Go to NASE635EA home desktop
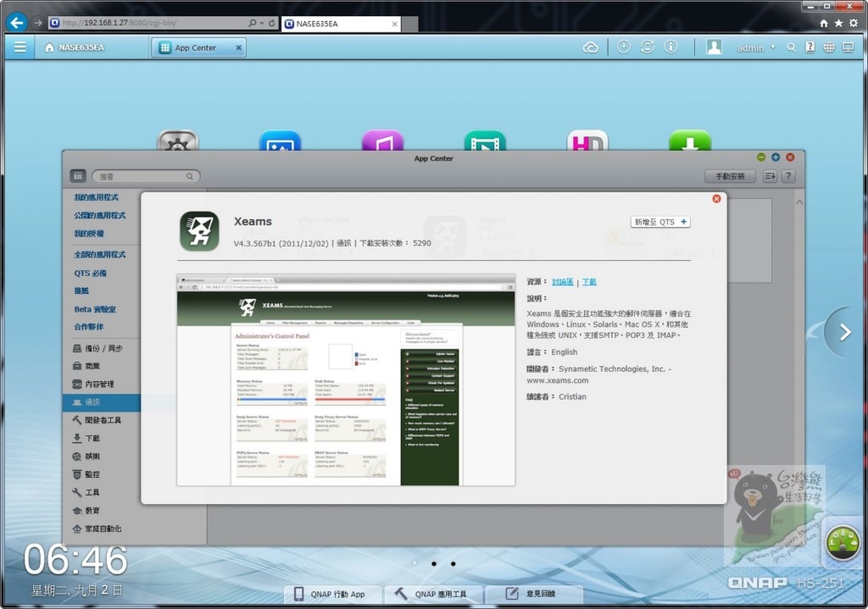 point(75,47)
